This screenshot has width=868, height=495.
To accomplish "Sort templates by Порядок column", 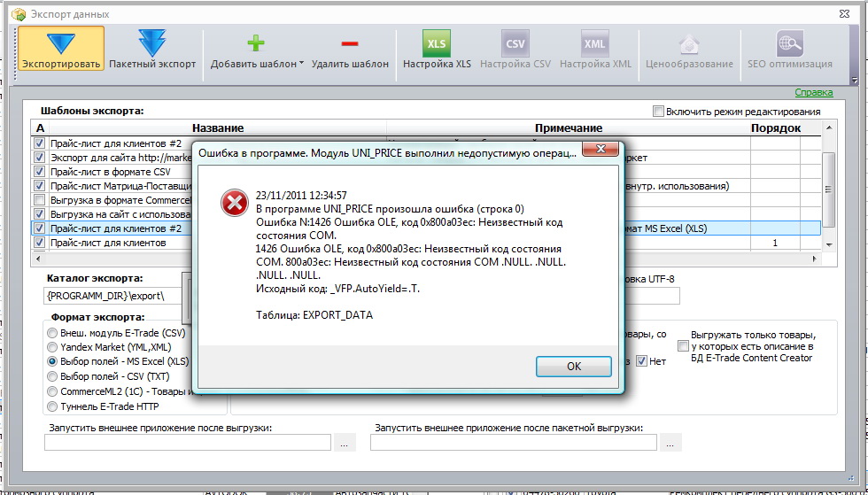I will click(x=776, y=128).
